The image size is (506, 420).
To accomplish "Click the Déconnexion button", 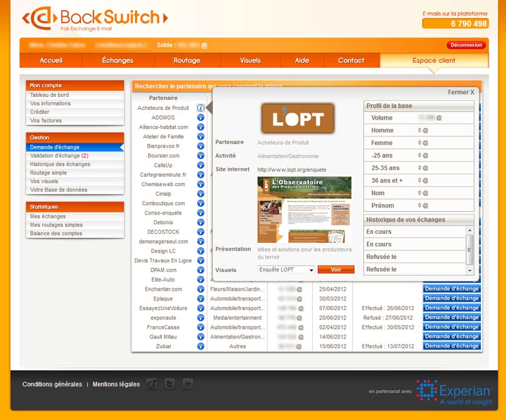I will pyautogui.click(x=467, y=45).
